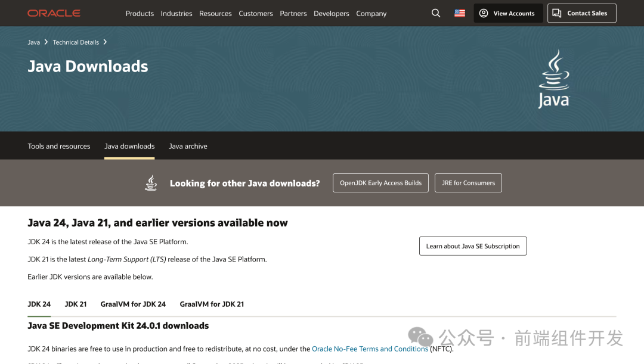Select the JDK 24 tab

tap(39, 304)
